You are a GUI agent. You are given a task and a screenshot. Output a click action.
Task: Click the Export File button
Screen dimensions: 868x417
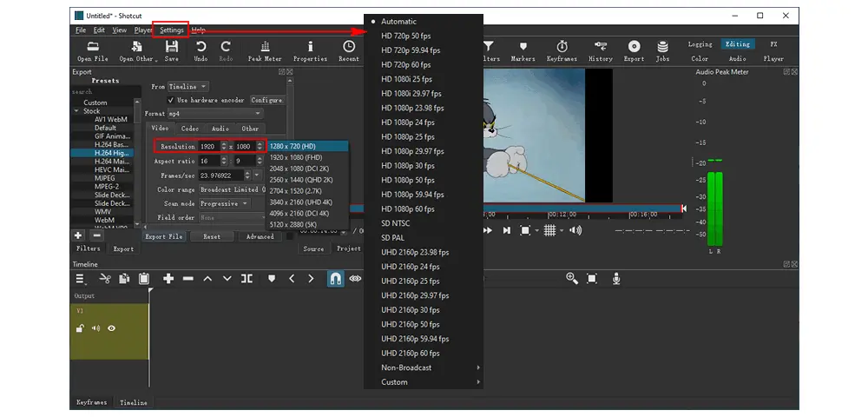(163, 236)
